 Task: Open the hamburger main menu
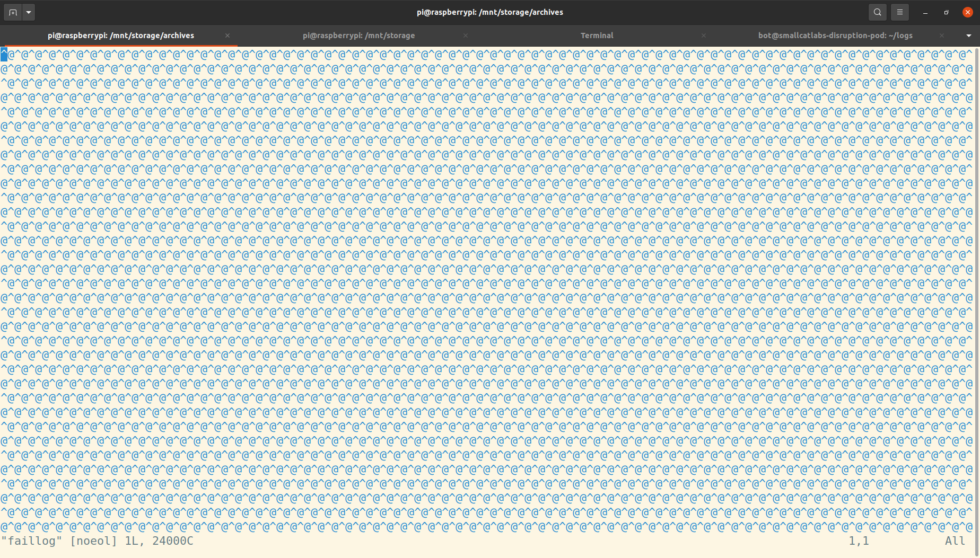[900, 12]
